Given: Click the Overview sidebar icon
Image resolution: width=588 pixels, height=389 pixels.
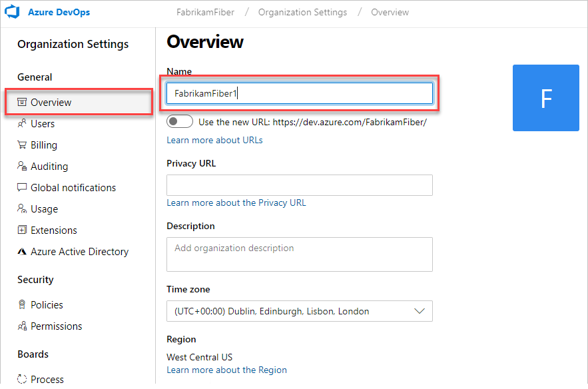Looking at the screenshot, I should [22, 102].
